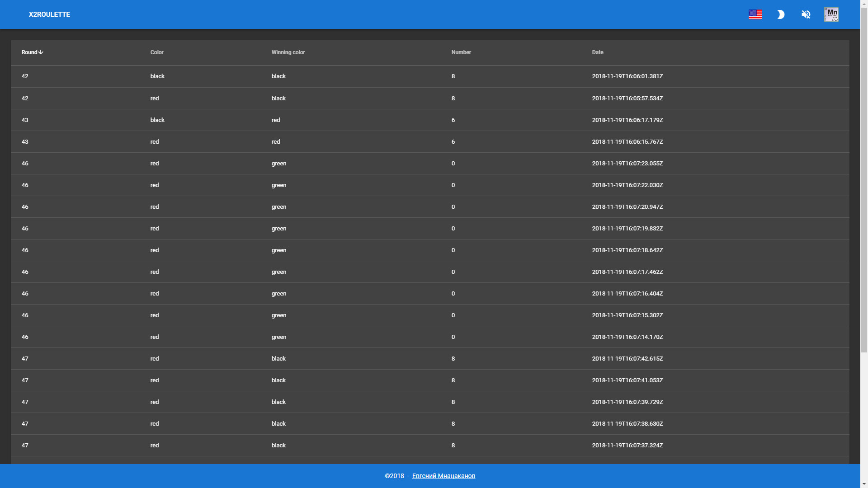Image resolution: width=868 pixels, height=488 pixels.
Task: Switch language via the US flag icon
Action: tap(755, 14)
